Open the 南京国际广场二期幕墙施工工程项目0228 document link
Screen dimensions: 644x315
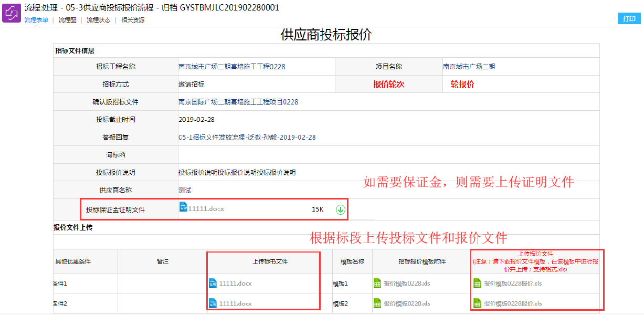pos(238,102)
